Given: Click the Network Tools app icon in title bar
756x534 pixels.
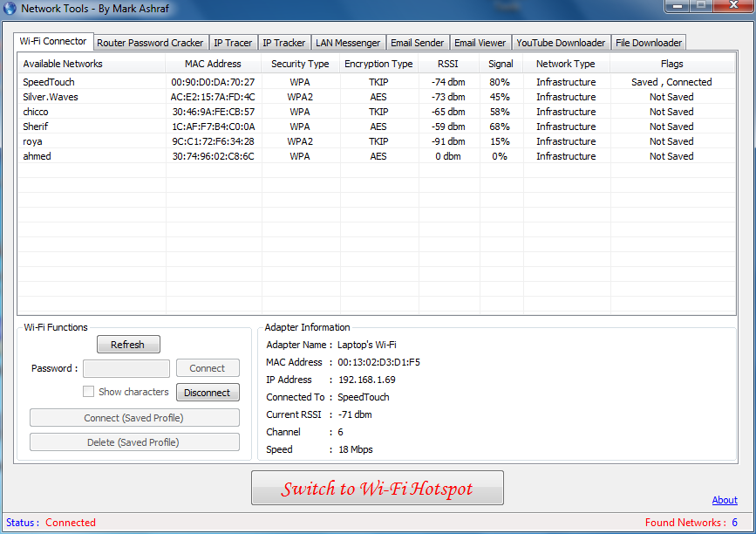Looking at the screenshot, I should tap(10, 8).
